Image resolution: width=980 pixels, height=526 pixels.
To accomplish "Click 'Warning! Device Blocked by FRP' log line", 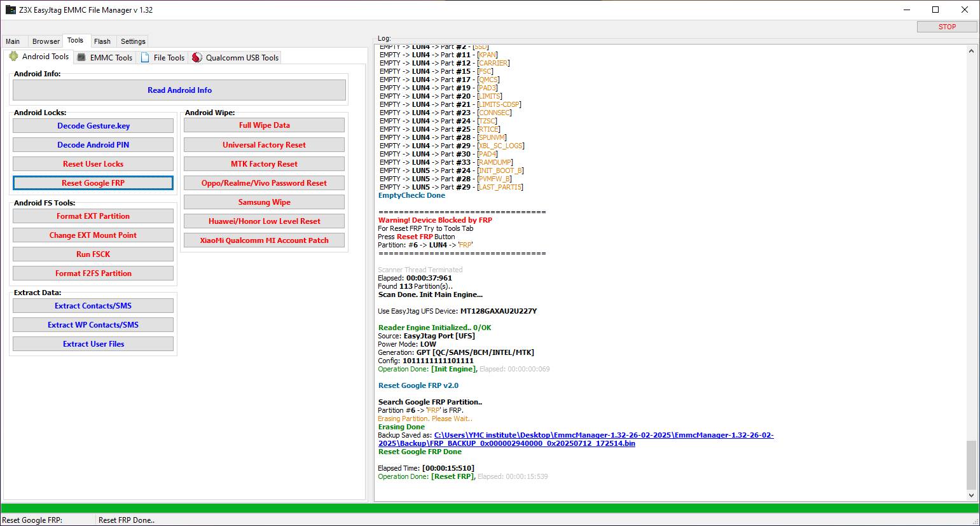I will [435, 220].
